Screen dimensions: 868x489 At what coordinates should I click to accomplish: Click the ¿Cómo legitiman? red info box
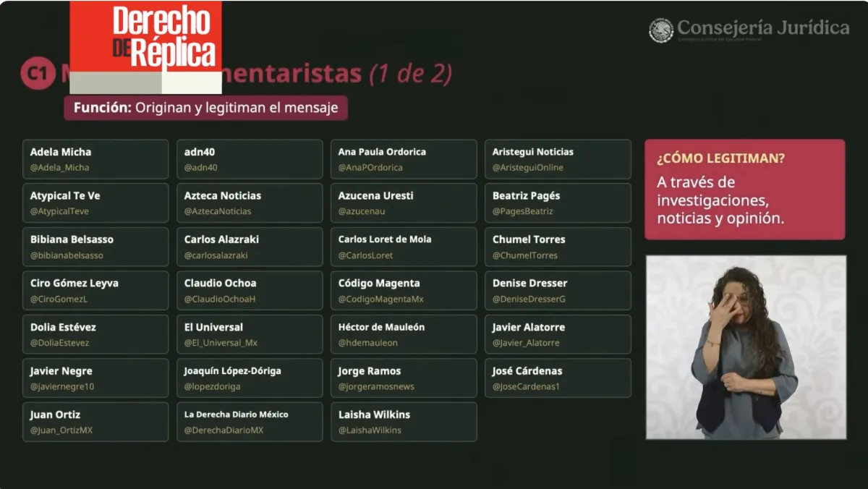click(x=745, y=190)
